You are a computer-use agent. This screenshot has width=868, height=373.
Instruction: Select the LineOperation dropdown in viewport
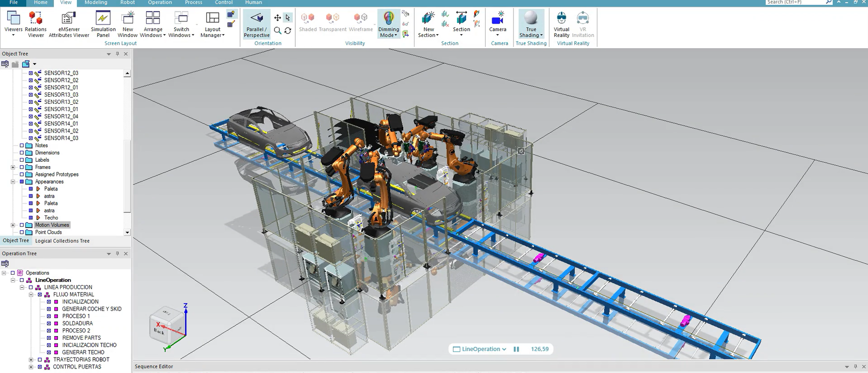click(481, 349)
